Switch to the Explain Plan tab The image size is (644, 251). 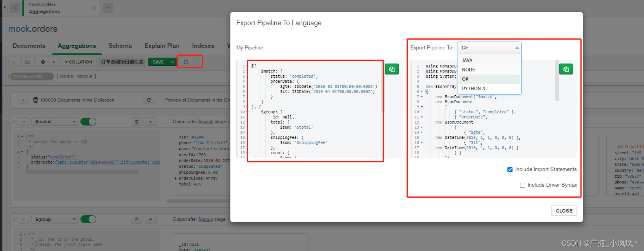tap(162, 46)
